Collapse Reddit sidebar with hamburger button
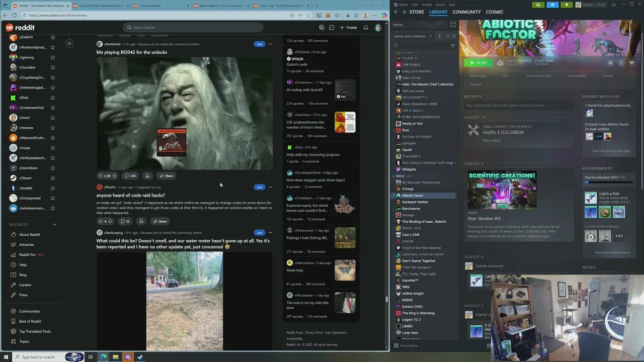644x362 pixels. pos(69,44)
